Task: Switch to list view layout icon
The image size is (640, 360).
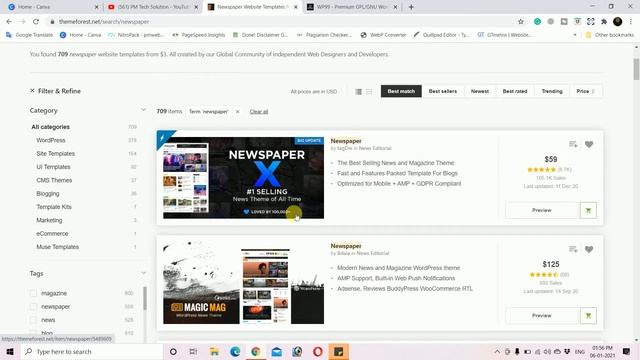Action: 358,91
